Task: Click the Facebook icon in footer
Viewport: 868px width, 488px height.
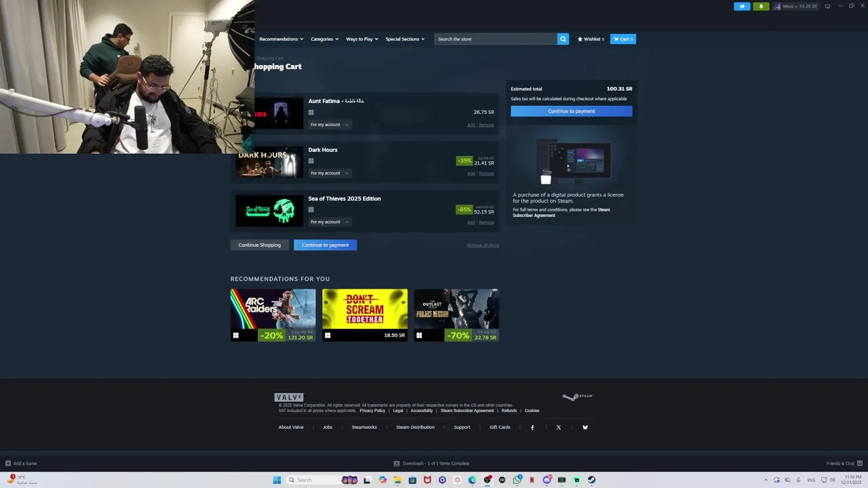Action: coord(532,427)
